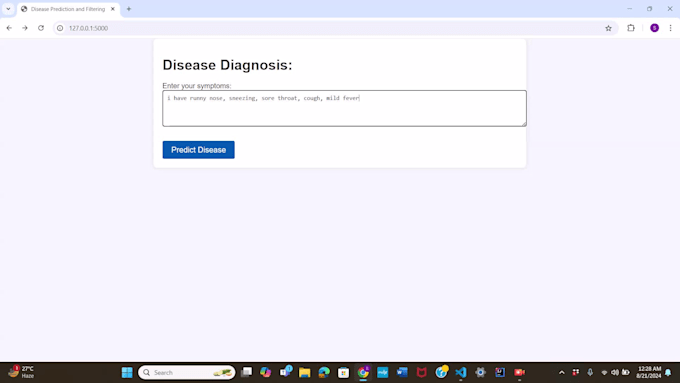
Task: Open the Chrome profile avatar
Action: (654, 28)
